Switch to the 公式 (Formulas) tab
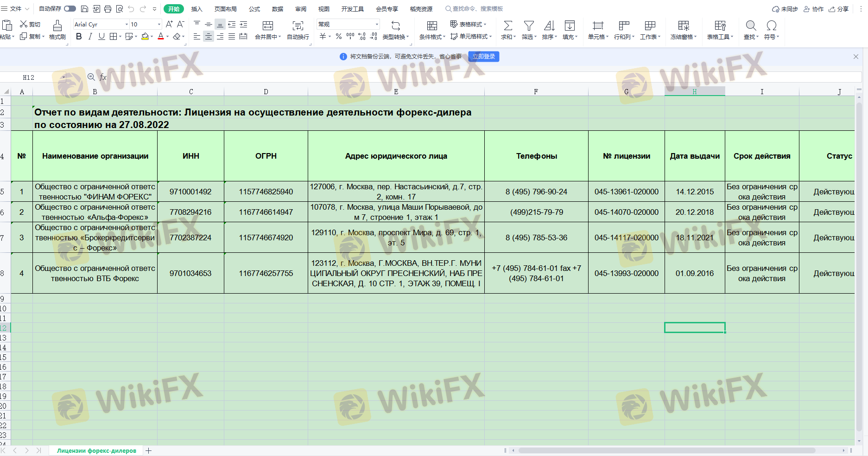This screenshot has width=868, height=456. (x=254, y=9)
